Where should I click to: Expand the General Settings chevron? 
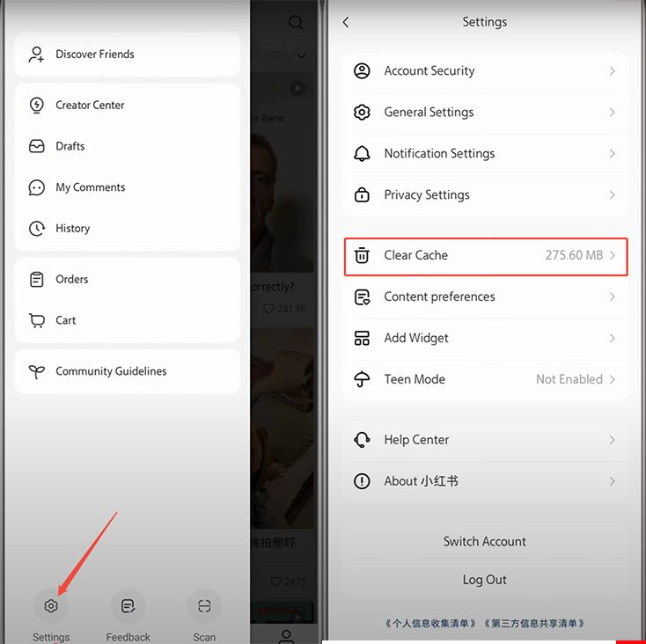[613, 112]
